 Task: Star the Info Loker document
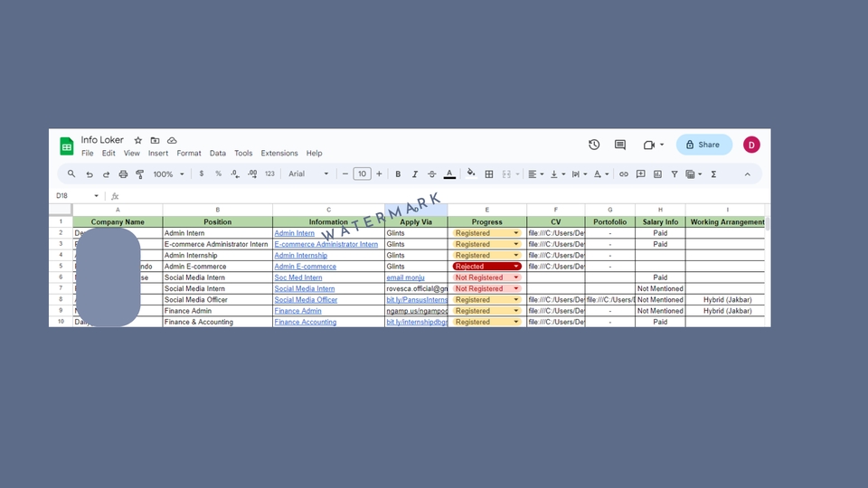coord(137,141)
